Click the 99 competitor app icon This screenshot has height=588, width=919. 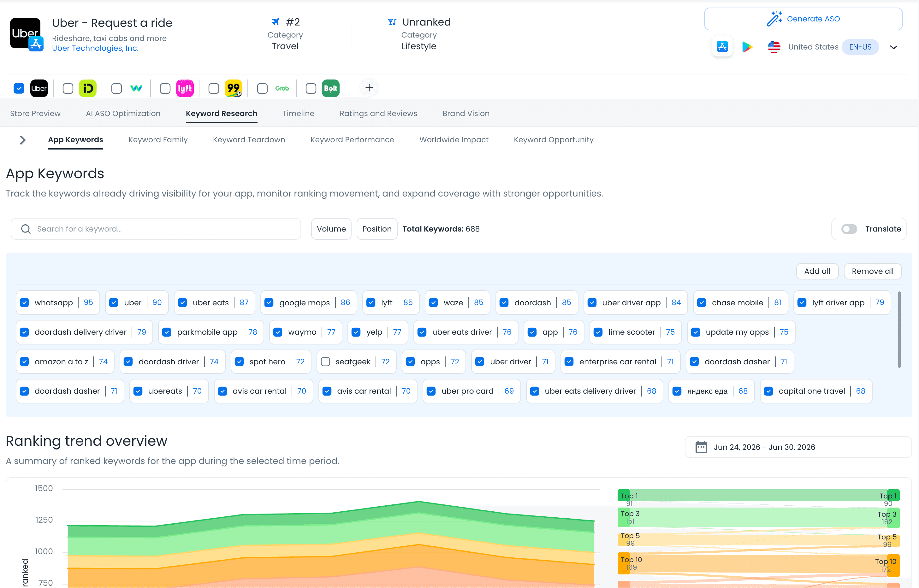point(233,89)
